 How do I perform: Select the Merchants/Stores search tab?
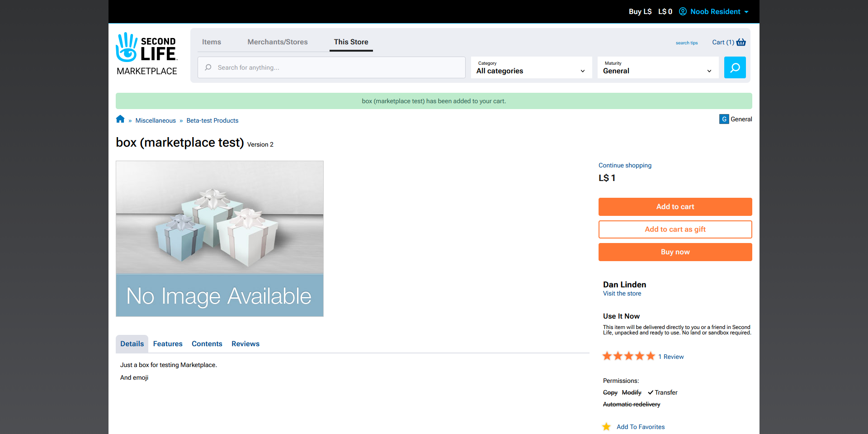pyautogui.click(x=277, y=42)
